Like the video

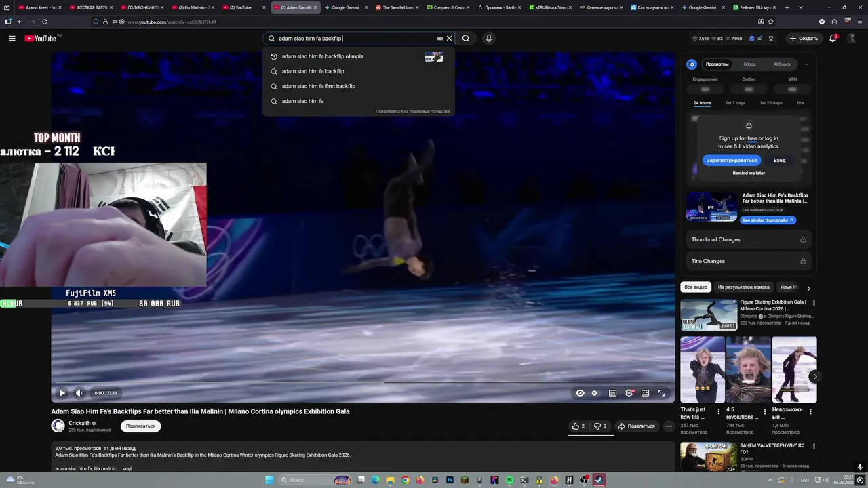[x=578, y=426]
